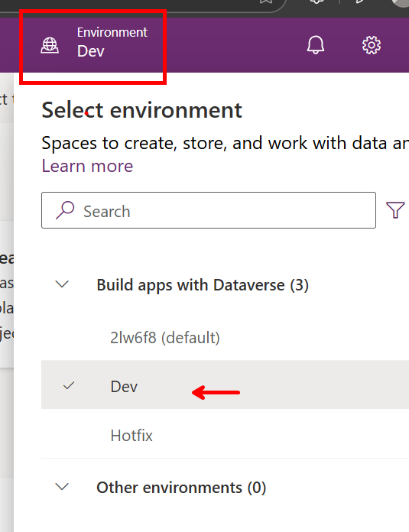
Task: Collapse Other environments chevron
Action: coord(62,487)
